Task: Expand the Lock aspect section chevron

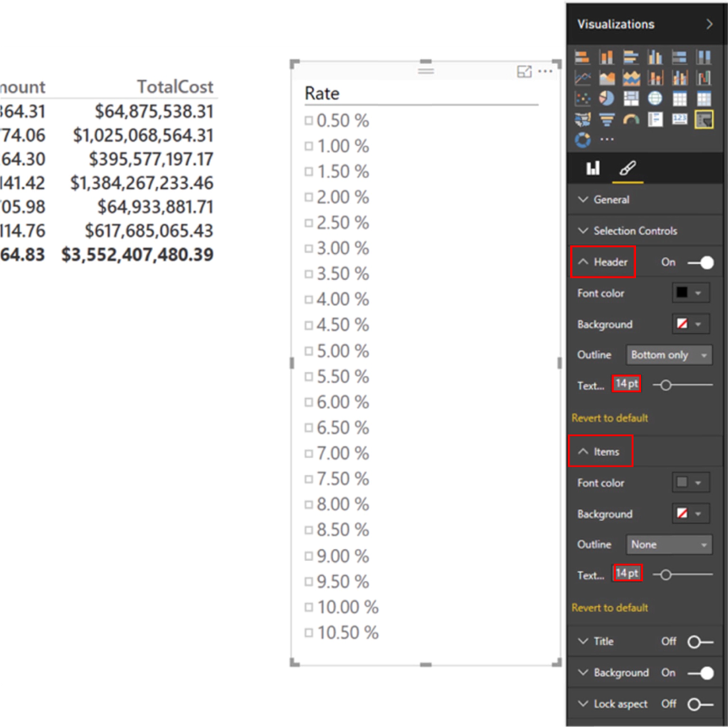Action: (x=583, y=703)
